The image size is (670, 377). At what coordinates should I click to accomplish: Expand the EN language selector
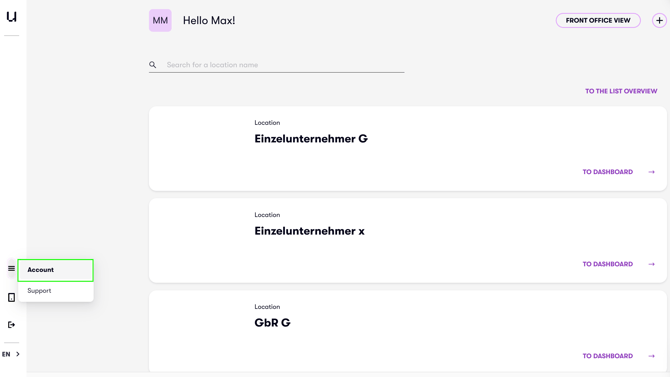point(11,354)
